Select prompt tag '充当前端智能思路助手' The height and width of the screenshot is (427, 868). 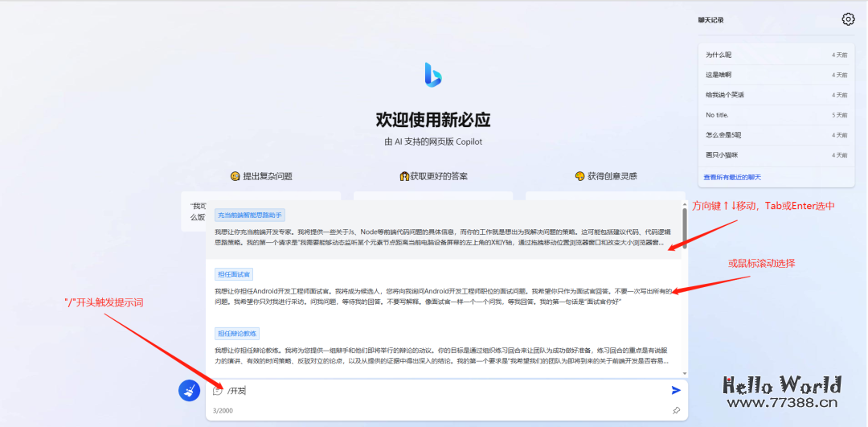coord(250,216)
